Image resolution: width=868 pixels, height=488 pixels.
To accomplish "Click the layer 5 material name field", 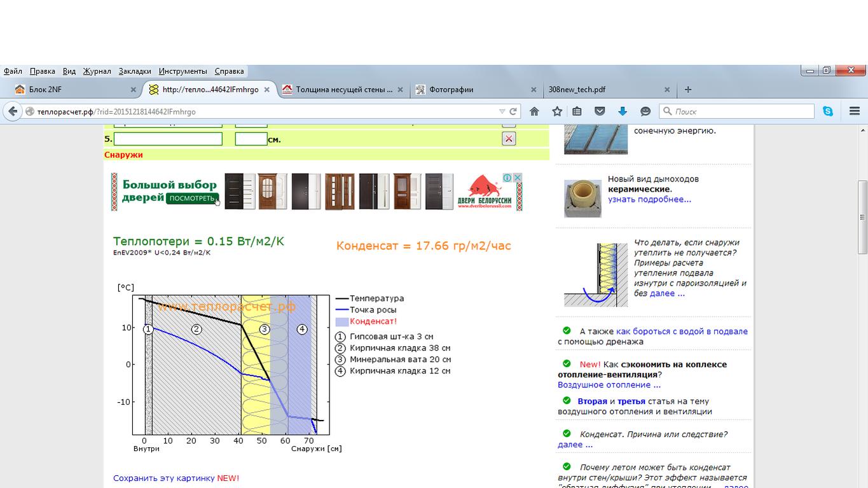I will pyautogui.click(x=168, y=139).
